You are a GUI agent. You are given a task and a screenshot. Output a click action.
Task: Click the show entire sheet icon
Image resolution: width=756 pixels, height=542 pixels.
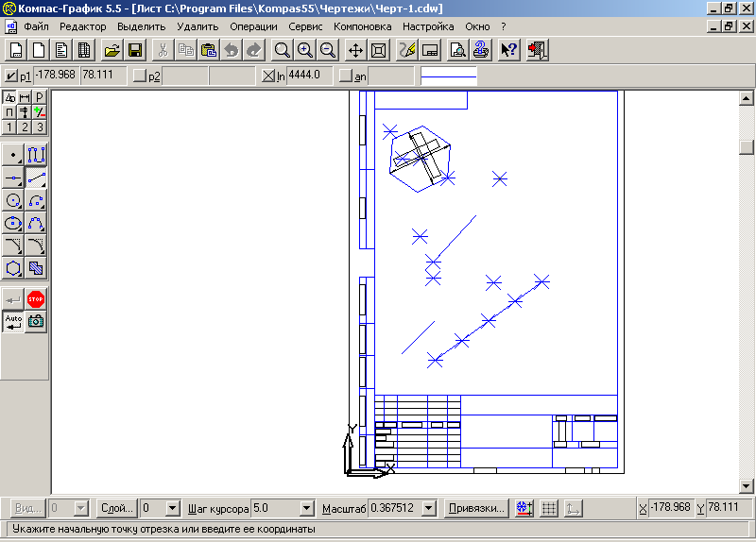(379, 50)
